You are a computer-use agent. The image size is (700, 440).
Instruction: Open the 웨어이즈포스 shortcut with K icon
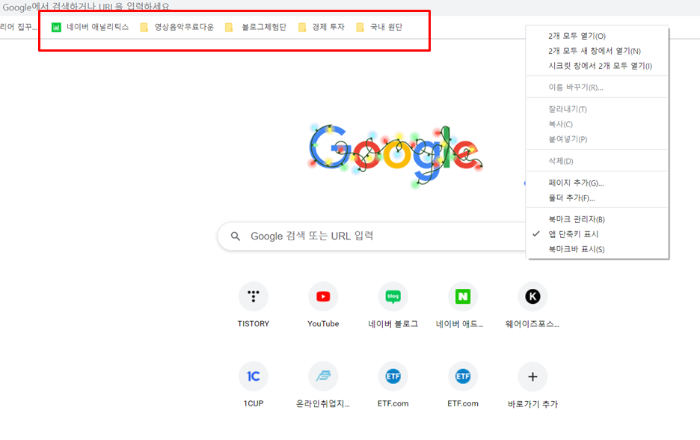point(533,296)
